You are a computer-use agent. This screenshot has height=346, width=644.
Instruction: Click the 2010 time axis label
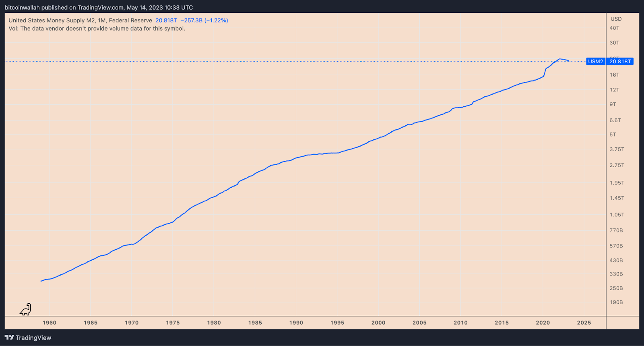coord(460,323)
